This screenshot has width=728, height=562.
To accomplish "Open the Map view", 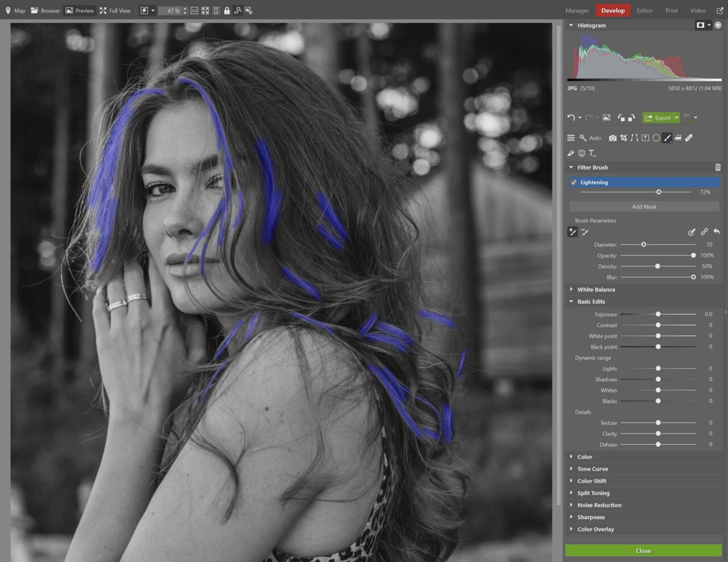I will [x=15, y=10].
